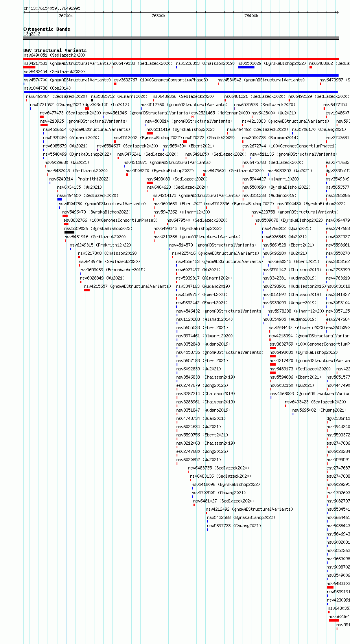Click the Cytogenetic Bands track title
This screenshot has height=644, width=350.
pyautogui.click(x=47, y=29)
